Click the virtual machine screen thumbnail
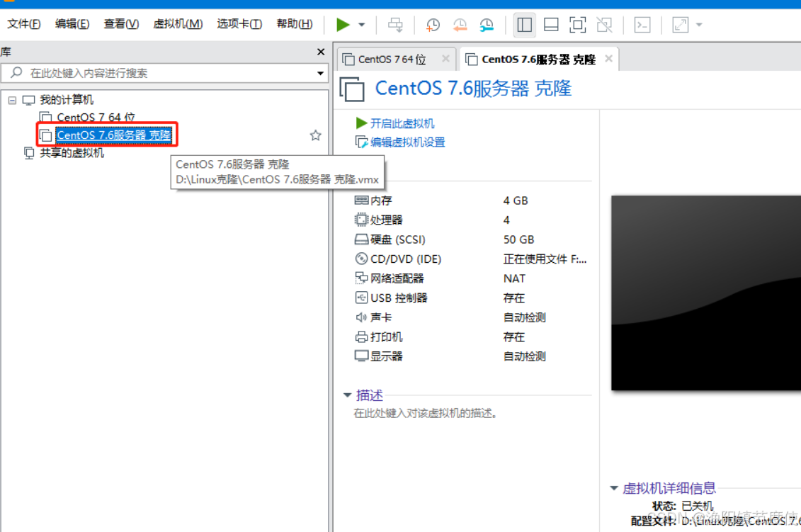This screenshot has width=801, height=532. coord(706,293)
